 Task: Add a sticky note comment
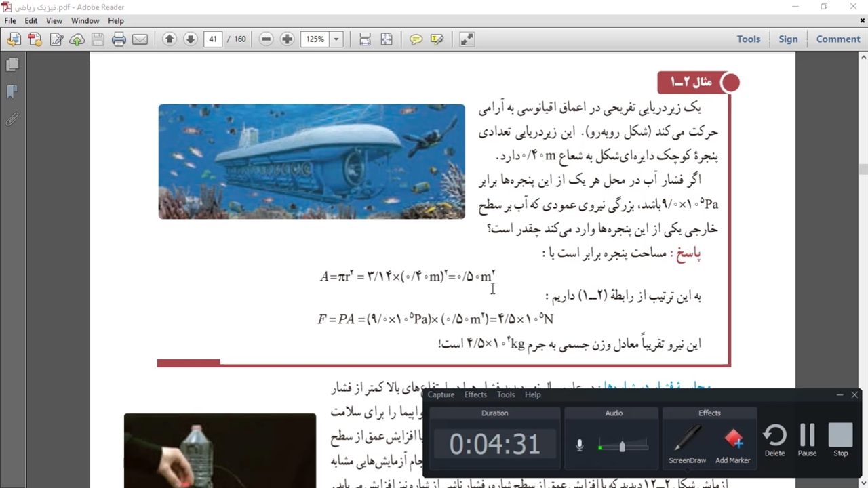416,39
